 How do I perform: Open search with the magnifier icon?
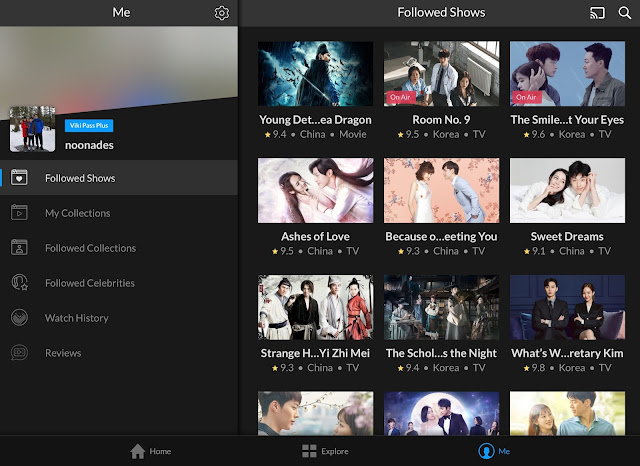624,13
